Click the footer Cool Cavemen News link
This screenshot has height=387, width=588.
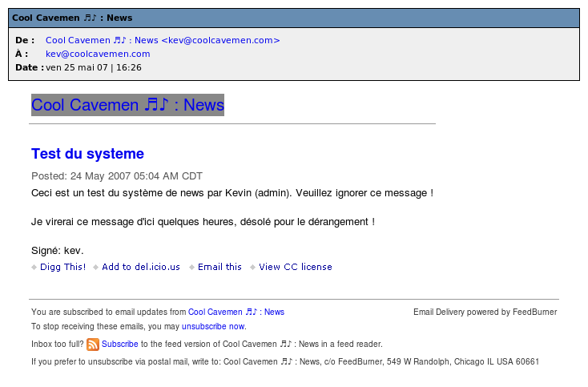pyautogui.click(x=236, y=312)
